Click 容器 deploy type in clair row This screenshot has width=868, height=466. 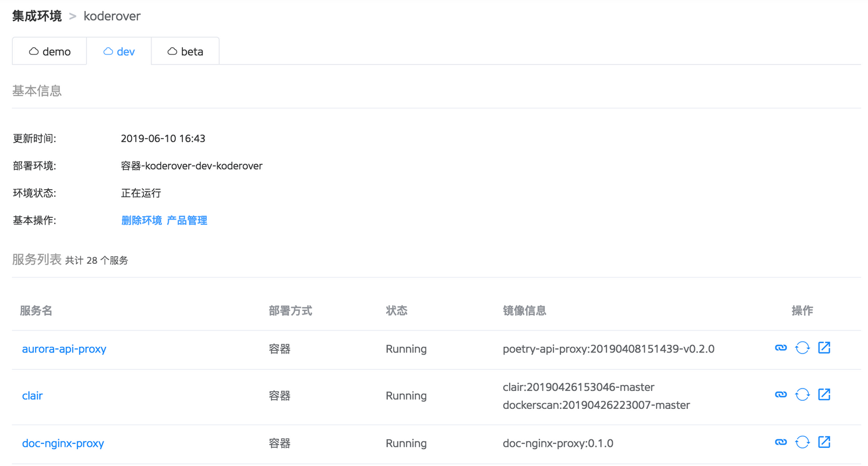(x=280, y=396)
